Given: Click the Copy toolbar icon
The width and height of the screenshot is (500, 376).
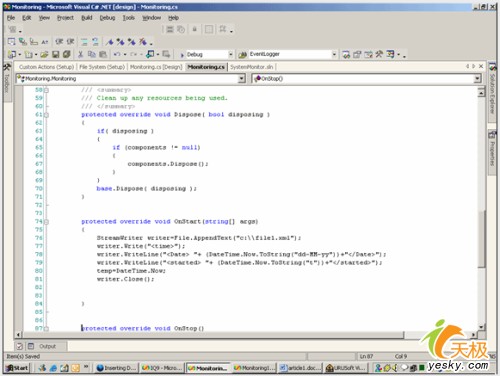Looking at the screenshot, I should (x=91, y=54).
